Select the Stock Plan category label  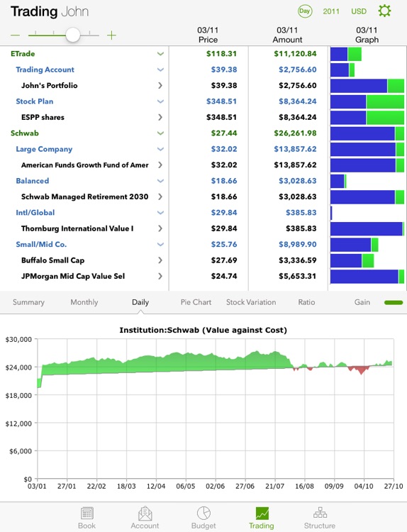(35, 101)
